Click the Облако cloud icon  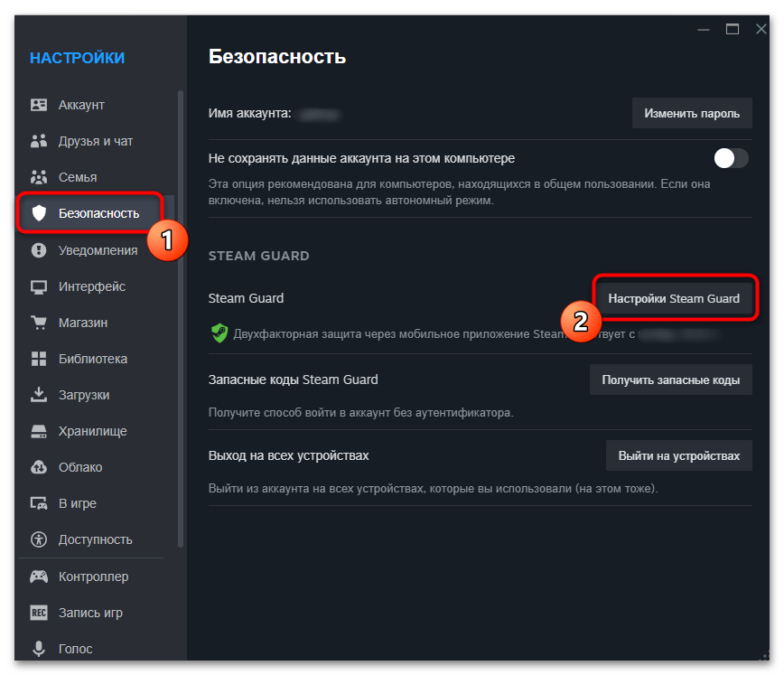[39, 467]
